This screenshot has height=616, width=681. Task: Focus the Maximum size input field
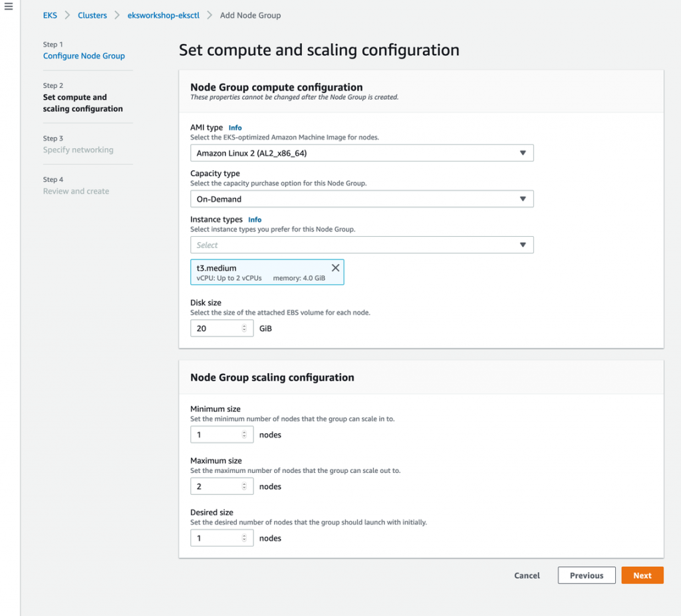[215, 486]
